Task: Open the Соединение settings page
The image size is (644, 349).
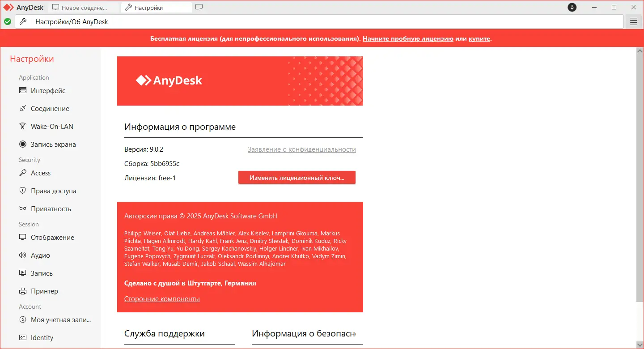Action: [50, 108]
